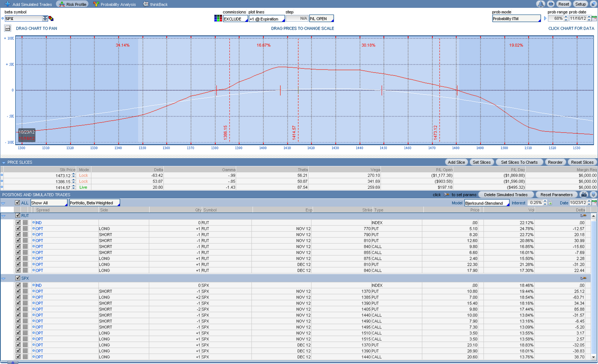The image size is (598, 364).
Task: Open the P/L OPEN dropdown
Action: (321, 18)
